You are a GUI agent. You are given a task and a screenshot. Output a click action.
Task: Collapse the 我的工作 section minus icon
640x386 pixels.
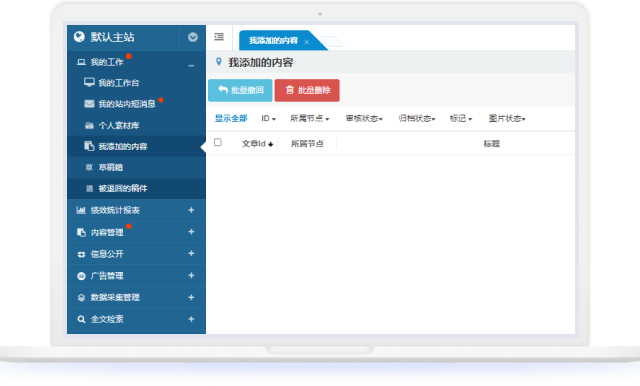tap(191, 65)
